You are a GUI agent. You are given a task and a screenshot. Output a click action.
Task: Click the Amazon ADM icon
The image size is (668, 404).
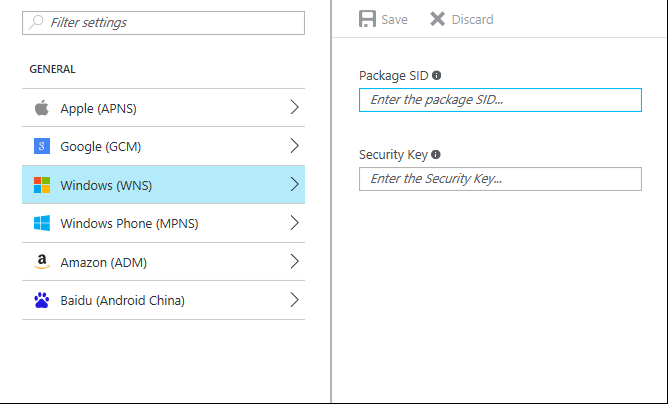point(42,262)
